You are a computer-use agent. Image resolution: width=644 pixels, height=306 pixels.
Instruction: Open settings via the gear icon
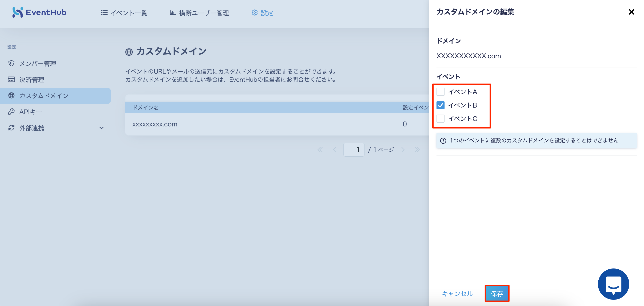pyautogui.click(x=254, y=13)
